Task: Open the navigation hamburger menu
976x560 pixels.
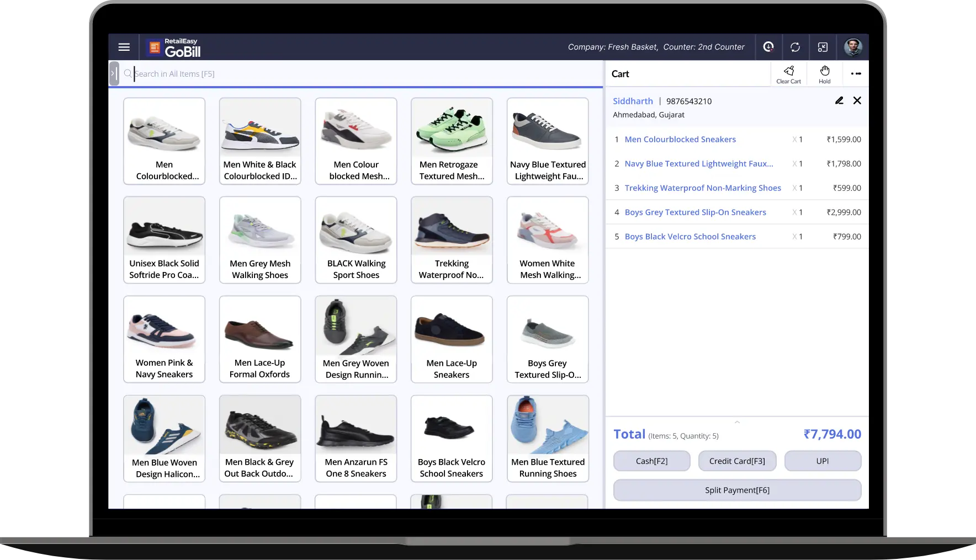Action: tap(124, 47)
